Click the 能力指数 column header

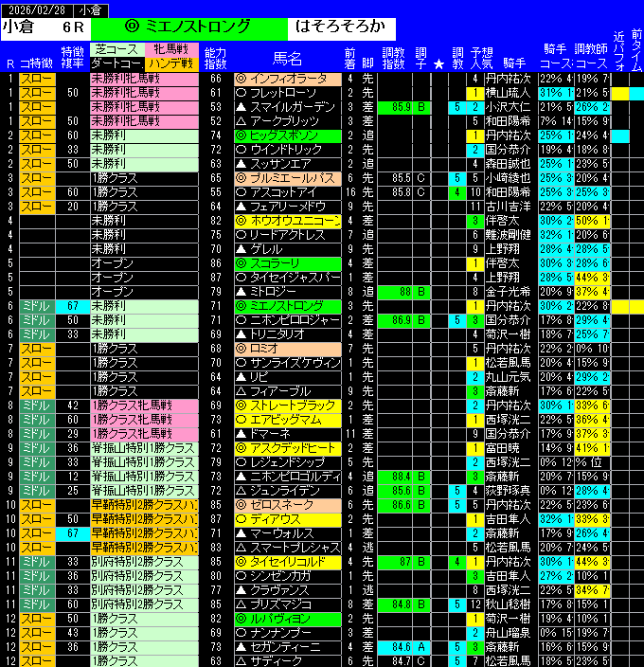(216, 59)
